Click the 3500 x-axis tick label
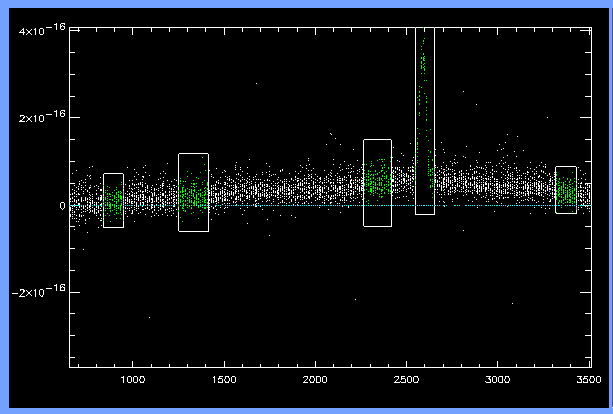Image resolution: width=613 pixels, height=414 pixels. [588, 380]
